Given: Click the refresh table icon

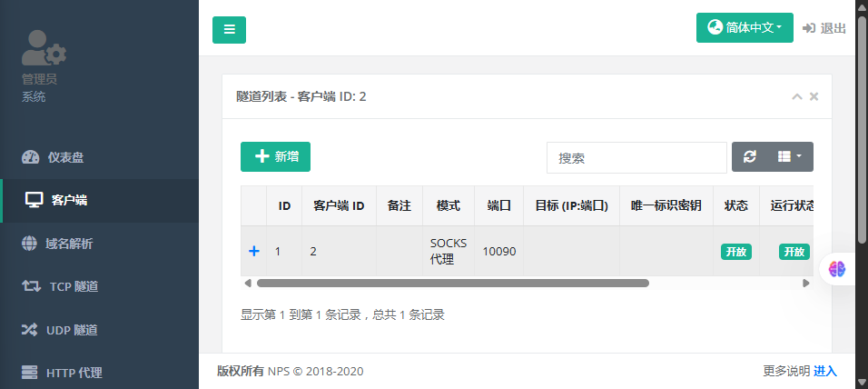Looking at the screenshot, I should point(750,157).
